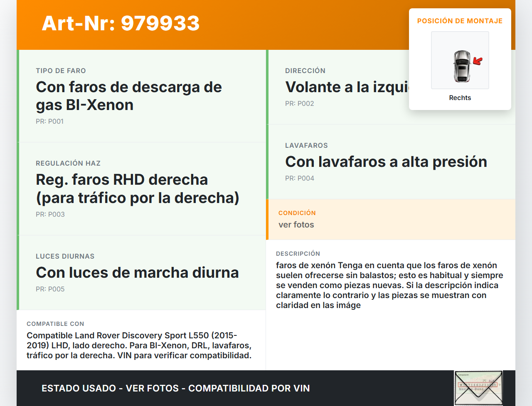
Task: Click the POSICIÓN DE MONTAJE label
Action: [x=460, y=21]
